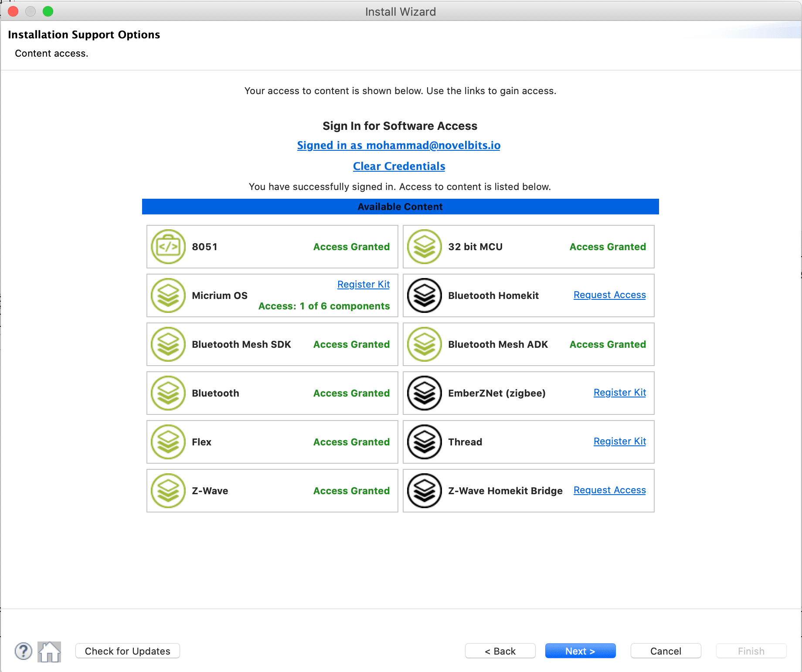The width and height of the screenshot is (802, 672).
Task: Open the signed in account link
Action: click(x=398, y=145)
